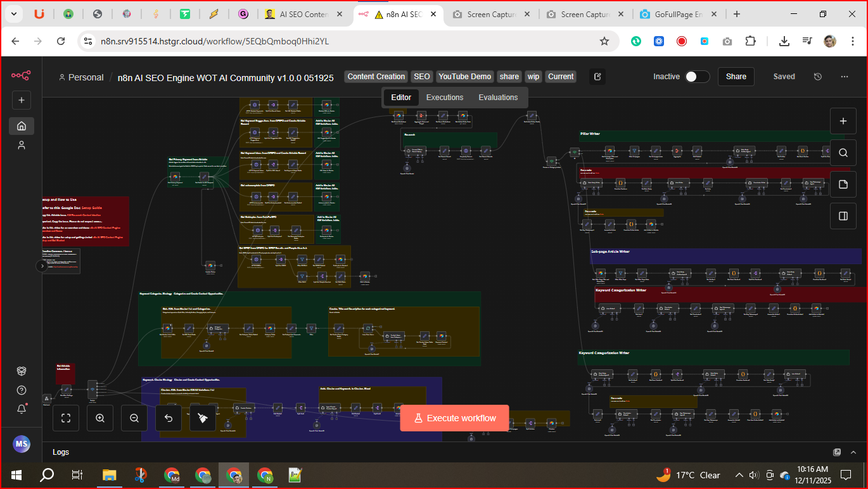This screenshot has width=868, height=489.
Task: Click the n8n logo in the sidebar
Action: pos(21,75)
